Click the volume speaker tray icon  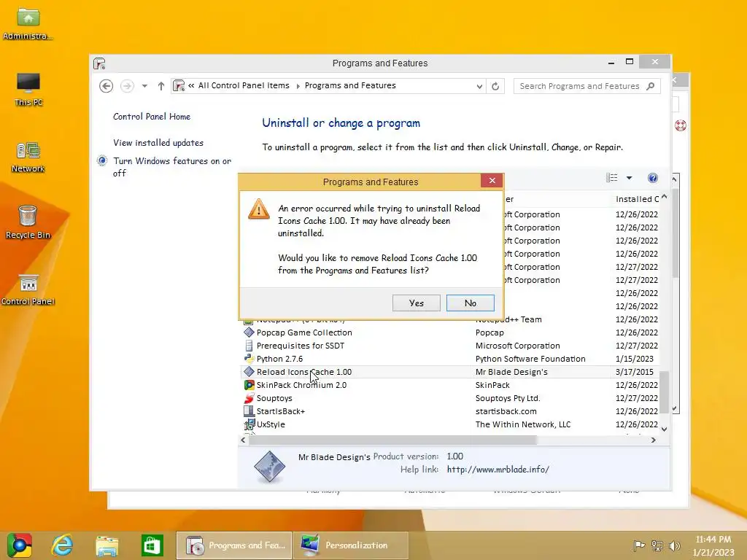tap(674, 546)
